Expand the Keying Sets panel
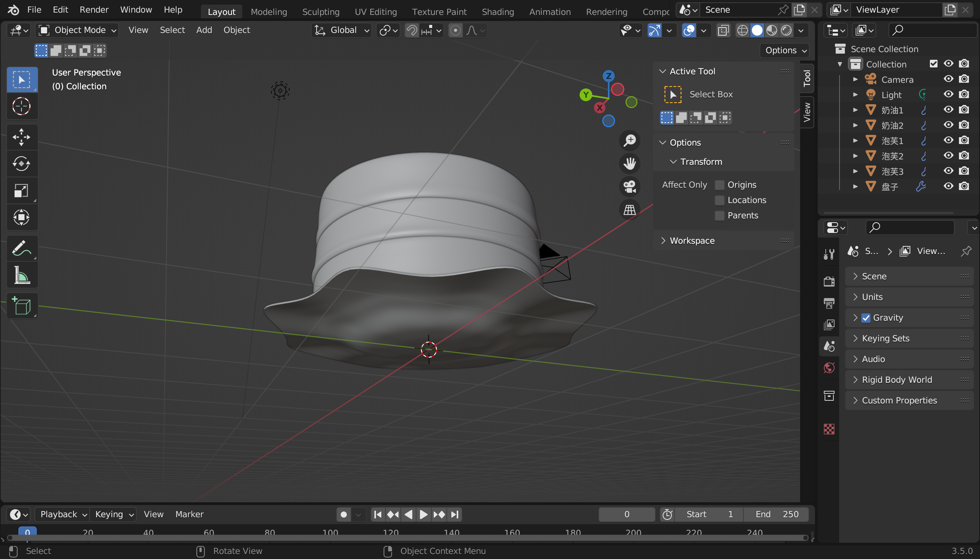This screenshot has height=559, width=980. 909,338
